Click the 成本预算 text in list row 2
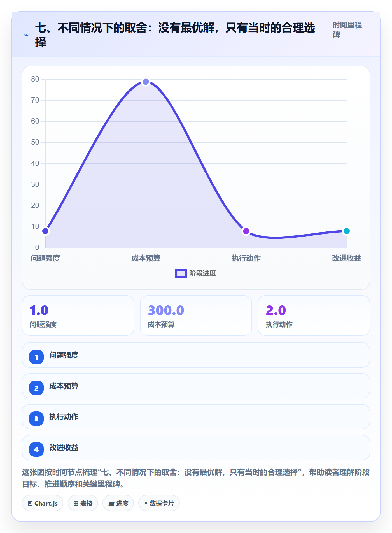The width and height of the screenshot is (392, 533). [64, 386]
